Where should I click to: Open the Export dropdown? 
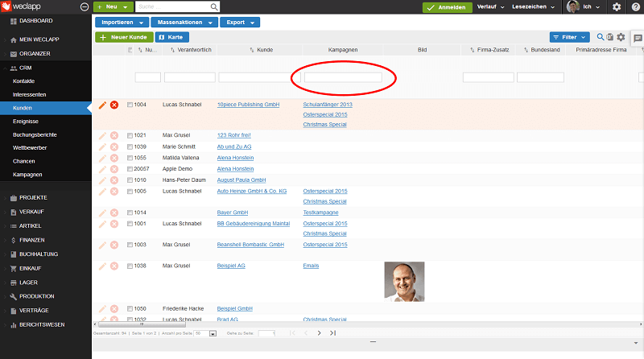[240, 23]
